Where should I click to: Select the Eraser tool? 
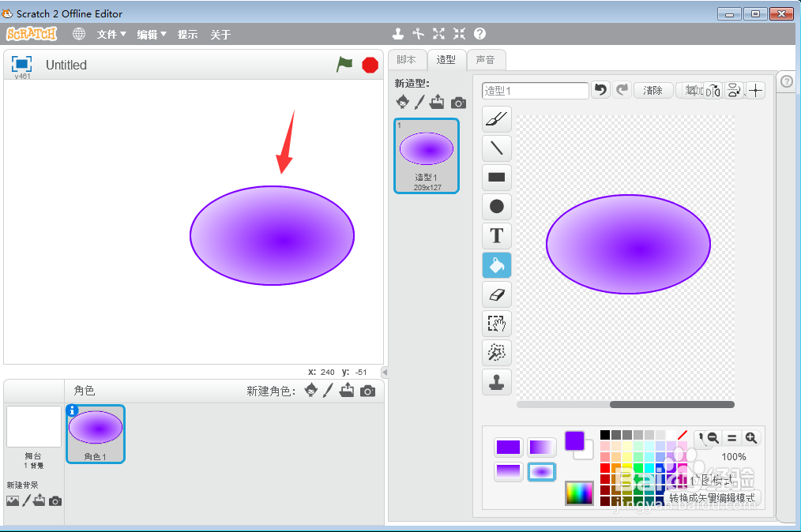[x=497, y=294]
